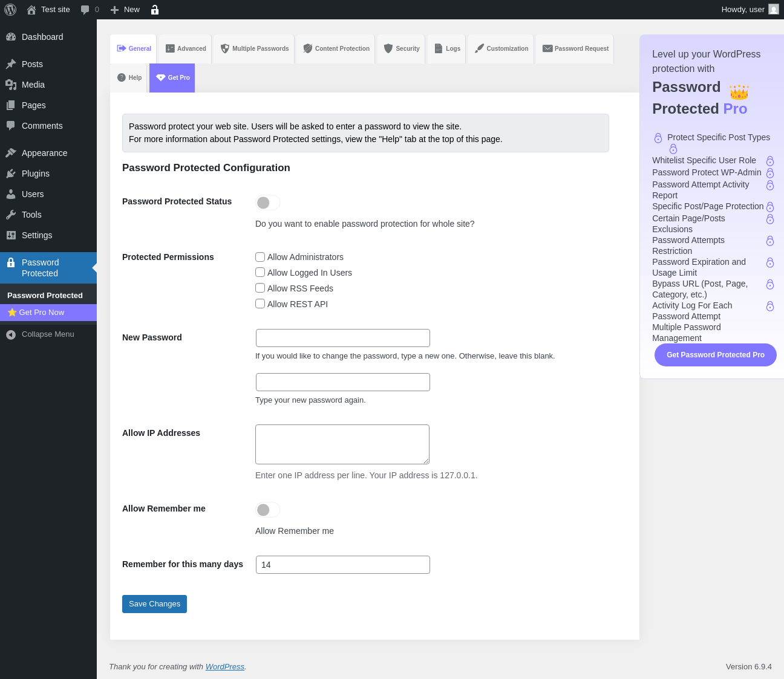Viewport: 784px width, 679px height.
Task: Click the Advanced tab's icon
Action: [170, 48]
